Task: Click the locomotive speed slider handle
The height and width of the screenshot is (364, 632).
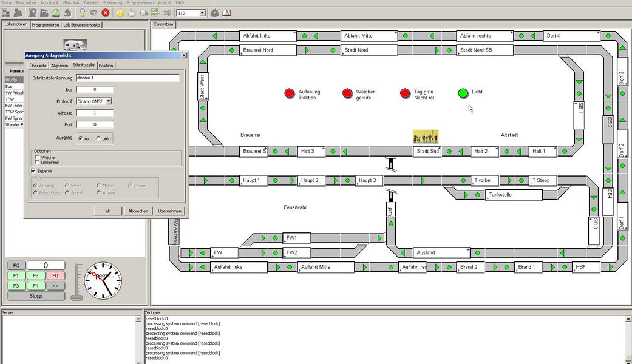Action: pos(76,297)
